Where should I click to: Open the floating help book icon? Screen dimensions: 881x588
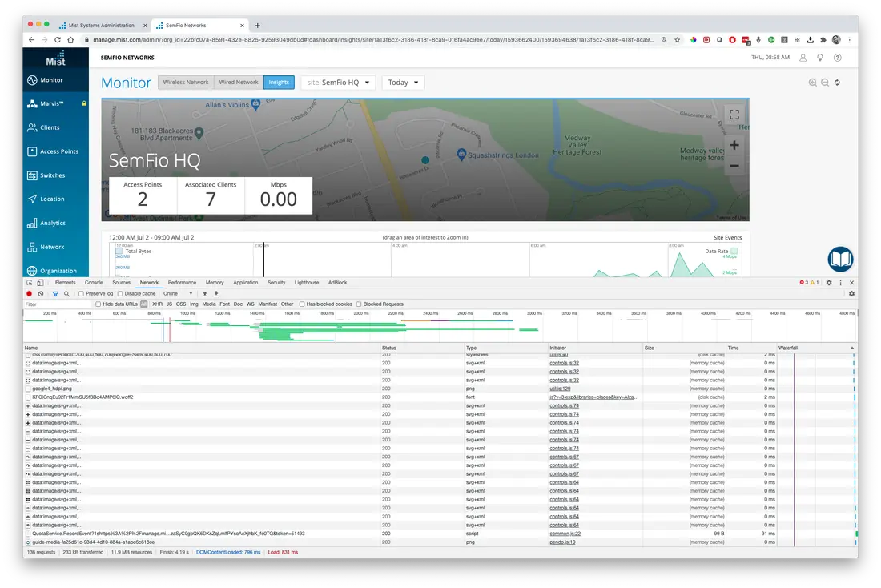[x=840, y=259]
